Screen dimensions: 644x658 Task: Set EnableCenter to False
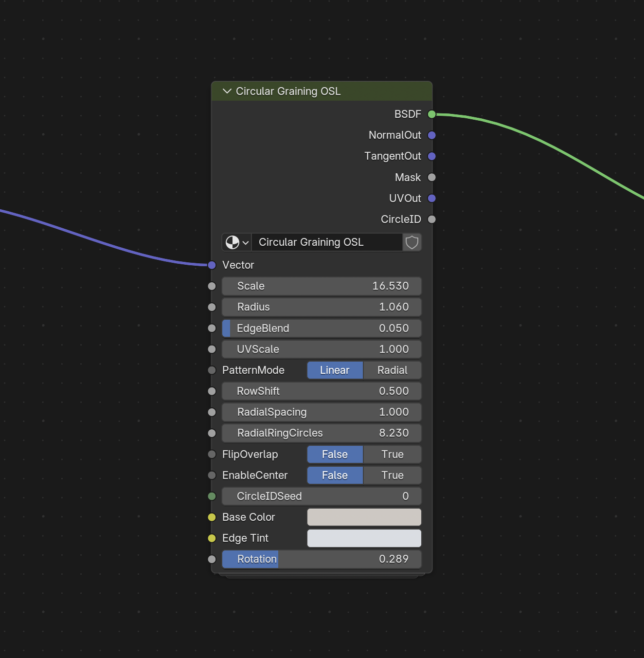click(335, 475)
